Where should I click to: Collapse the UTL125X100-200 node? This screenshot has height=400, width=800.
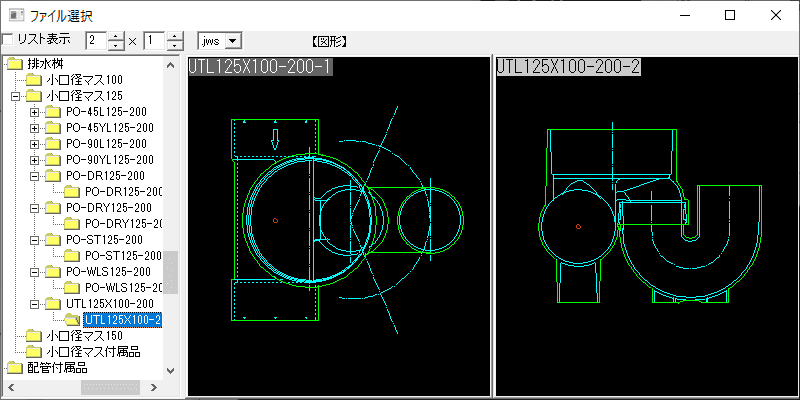point(34,304)
